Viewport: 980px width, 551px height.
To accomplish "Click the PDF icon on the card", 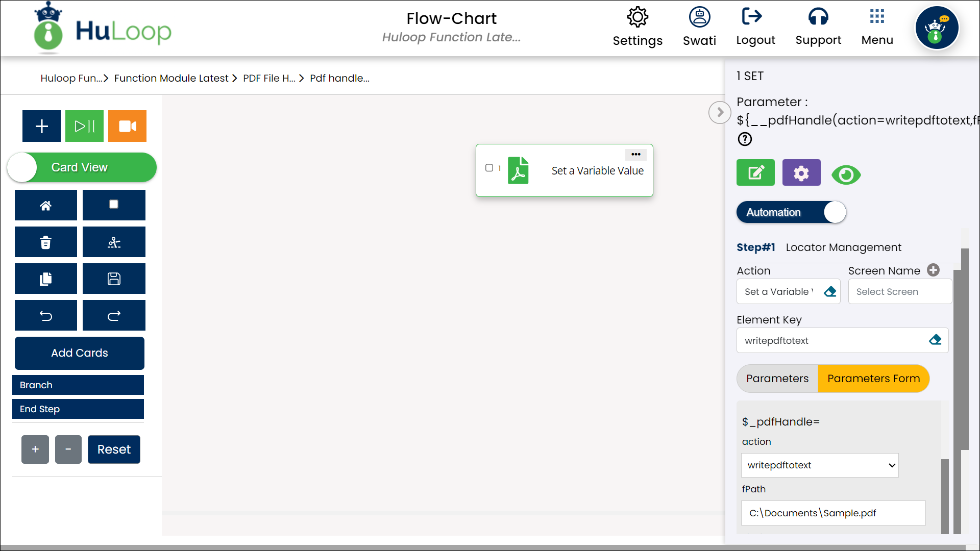I will [518, 170].
